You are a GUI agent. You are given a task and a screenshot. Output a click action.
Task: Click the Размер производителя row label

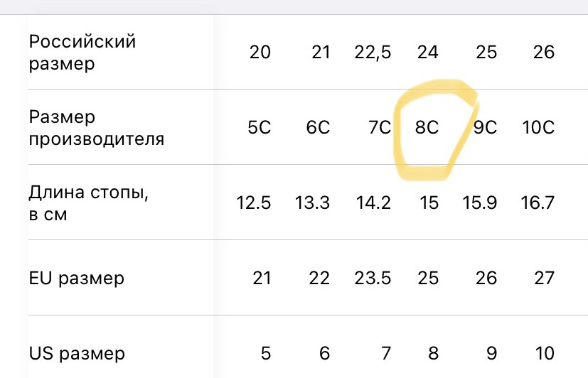[x=97, y=128]
